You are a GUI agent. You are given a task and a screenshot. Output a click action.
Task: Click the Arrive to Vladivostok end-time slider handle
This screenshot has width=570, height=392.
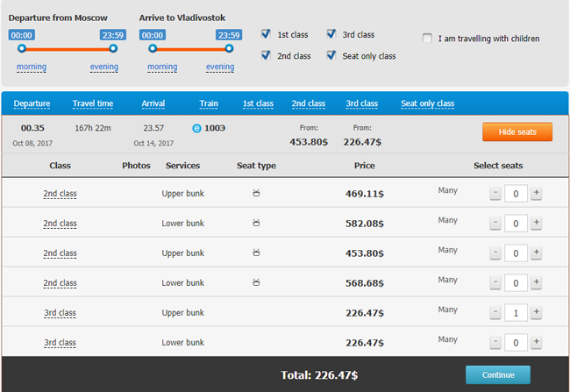click(x=229, y=48)
